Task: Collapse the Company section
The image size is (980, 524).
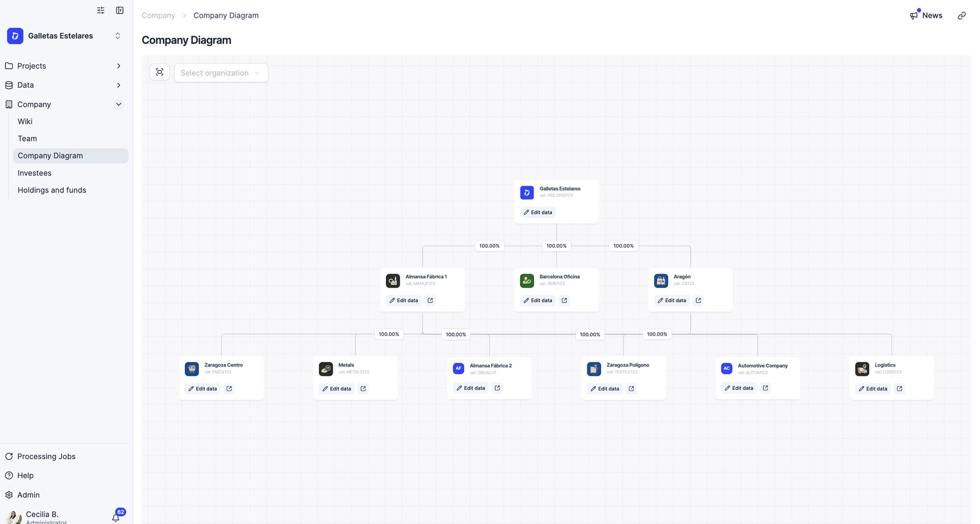Action: (118, 104)
